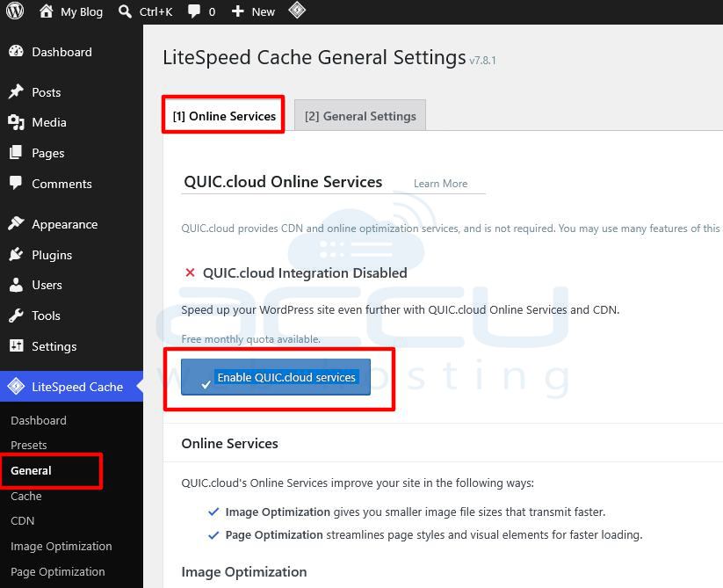Switch to [2] General Settings tab
The height and width of the screenshot is (588, 723).
[360, 115]
